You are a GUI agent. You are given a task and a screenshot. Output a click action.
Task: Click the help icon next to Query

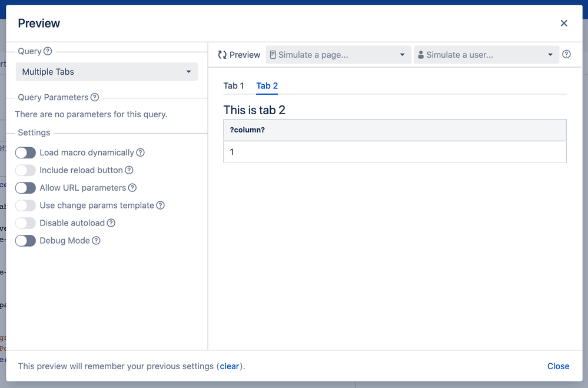point(48,51)
